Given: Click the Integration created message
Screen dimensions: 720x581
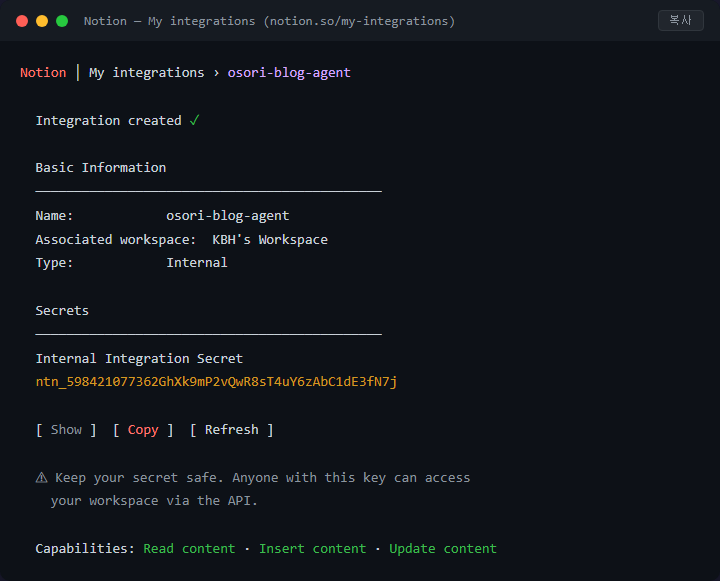Looking at the screenshot, I should click(108, 120).
